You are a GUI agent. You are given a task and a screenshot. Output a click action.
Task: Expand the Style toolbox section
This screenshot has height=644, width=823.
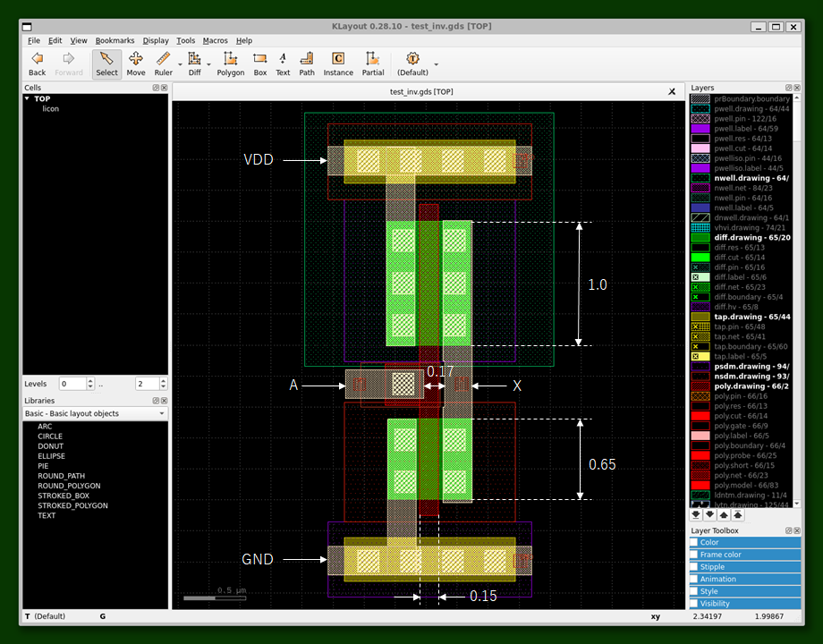[x=745, y=591]
